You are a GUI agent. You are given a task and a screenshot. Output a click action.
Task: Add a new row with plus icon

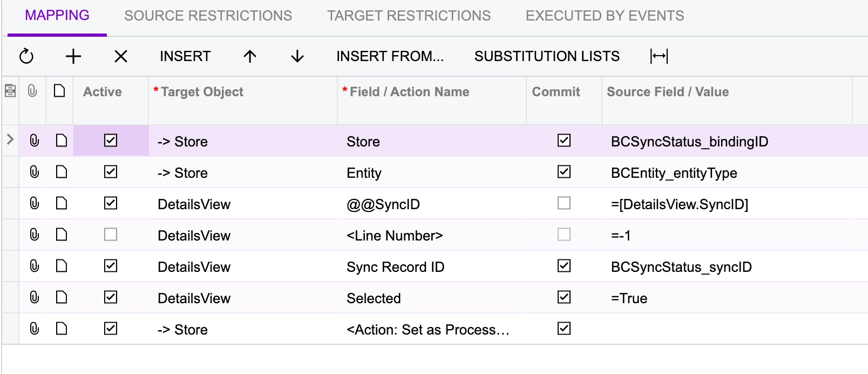(x=73, y=56)
